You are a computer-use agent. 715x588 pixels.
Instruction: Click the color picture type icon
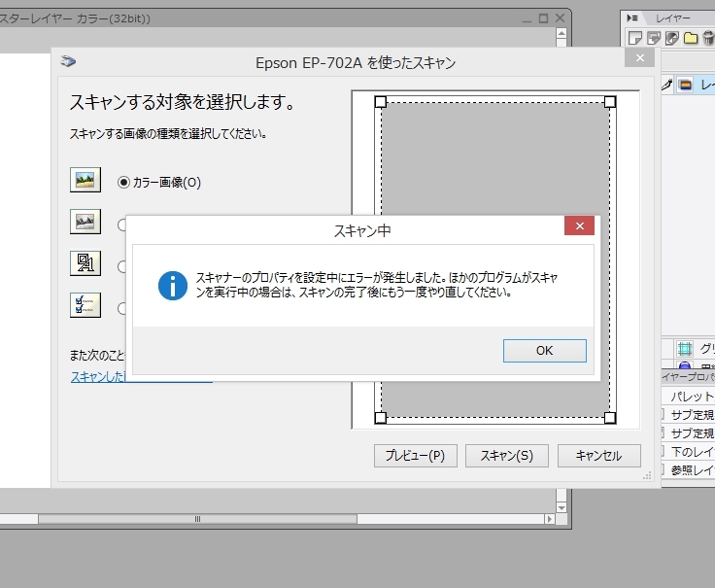click(85, 180)
